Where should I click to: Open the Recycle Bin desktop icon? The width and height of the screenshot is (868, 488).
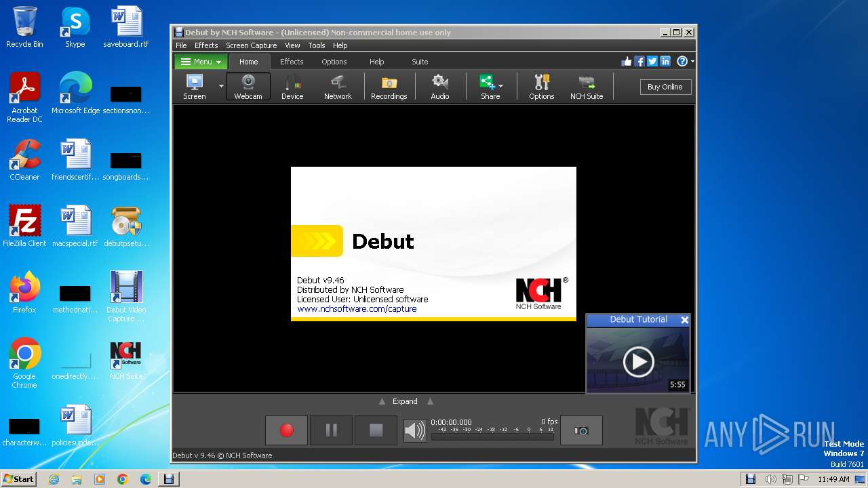24,27
